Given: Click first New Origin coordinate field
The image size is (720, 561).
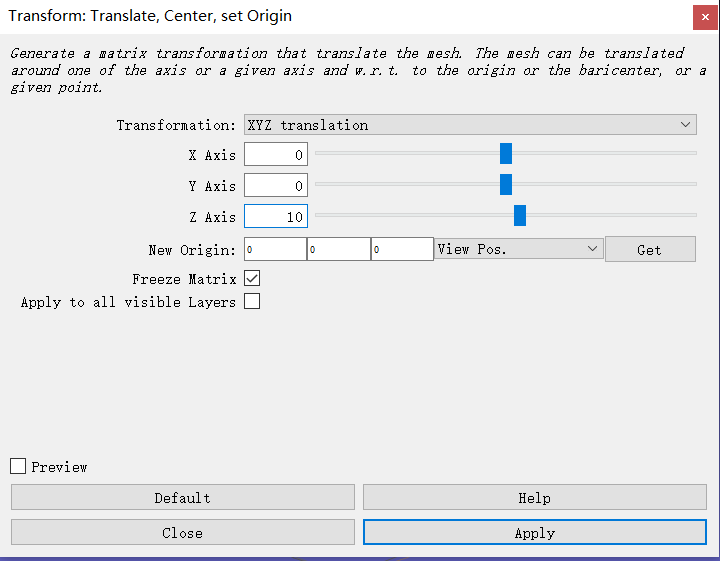Looking at the screenshot, I should pos(275,249).
